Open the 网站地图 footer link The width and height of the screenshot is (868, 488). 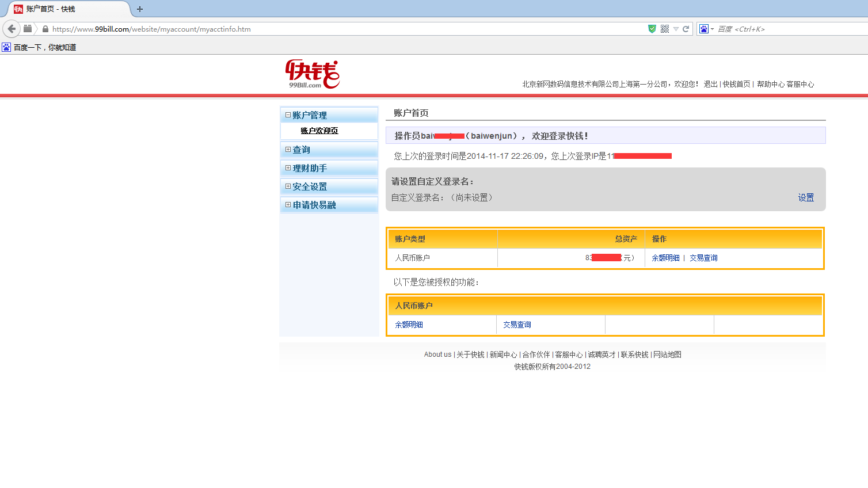[x=667, y=354]
